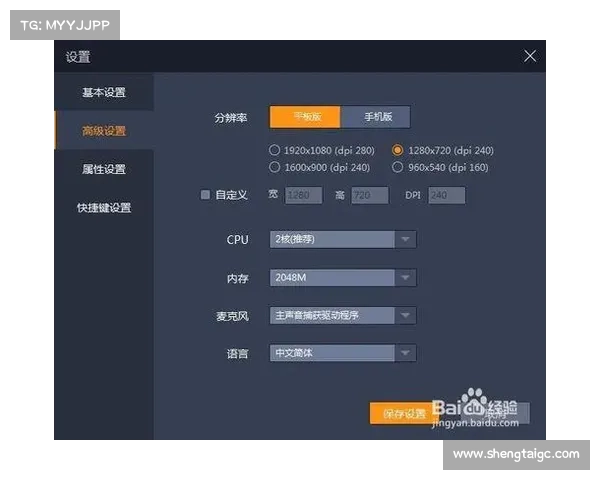The height and width of the screenshot is (480, 600).
Task: Open the 麦克风 device dropdown
Action: 343,315
